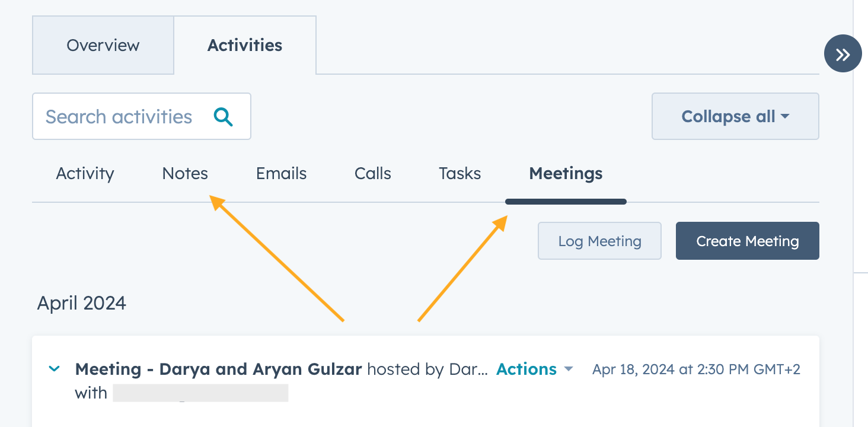The width and height of the screenshot is (868, 427).
Task: Open the Collapse all dropdown
Action: 735,116
